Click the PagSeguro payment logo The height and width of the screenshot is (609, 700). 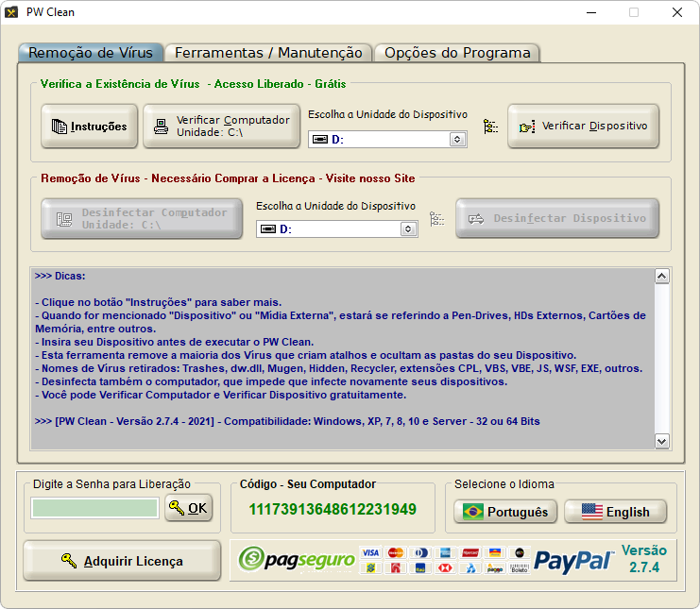tap(297, 560)
